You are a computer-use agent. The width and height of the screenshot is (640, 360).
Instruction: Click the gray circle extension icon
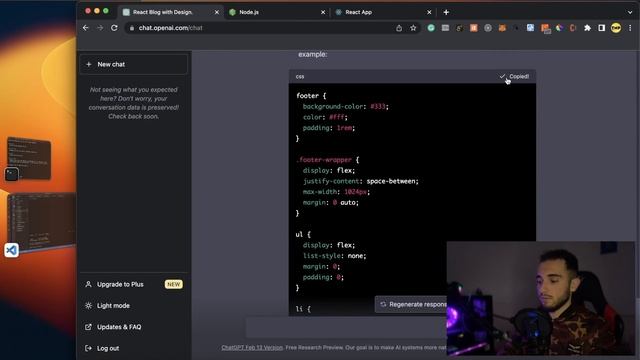[x=488, y=28]
